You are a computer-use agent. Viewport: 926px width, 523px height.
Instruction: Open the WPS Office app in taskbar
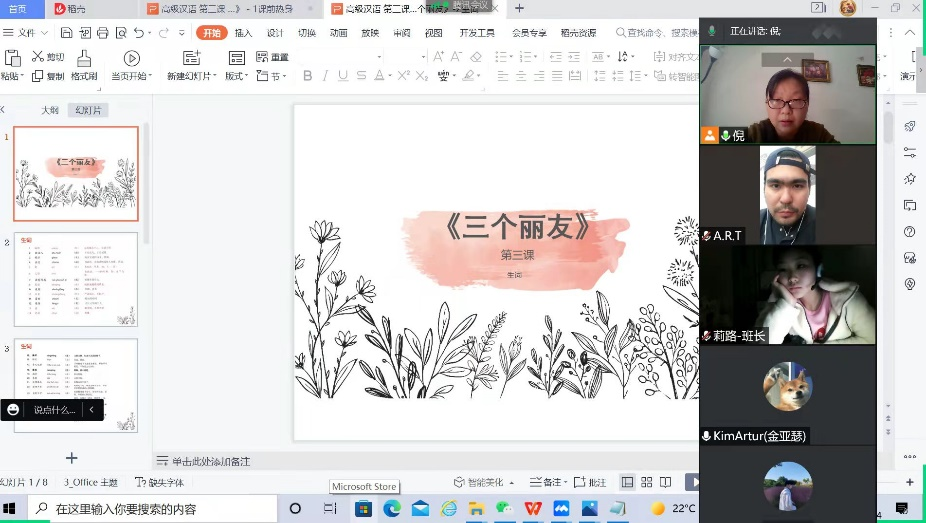pos(533,508)
